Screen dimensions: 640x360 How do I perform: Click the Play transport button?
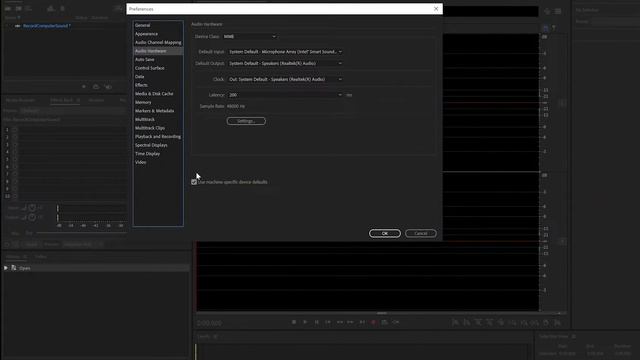coord(305,322)
